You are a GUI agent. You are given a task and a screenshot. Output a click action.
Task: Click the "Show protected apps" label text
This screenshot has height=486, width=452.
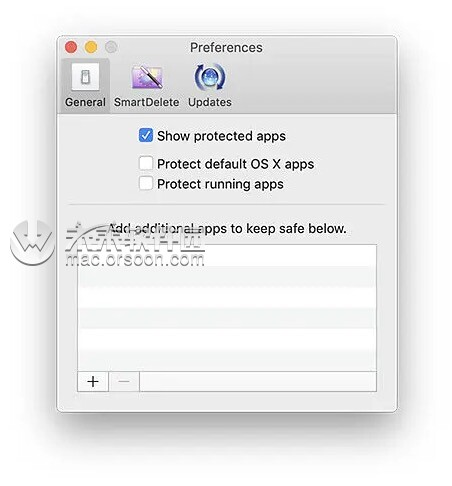221,136
